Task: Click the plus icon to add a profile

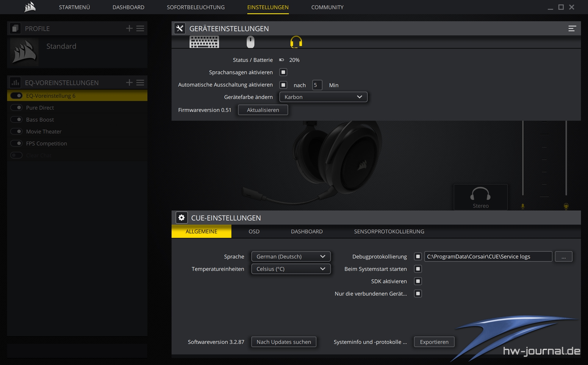Action: [129, 28]
